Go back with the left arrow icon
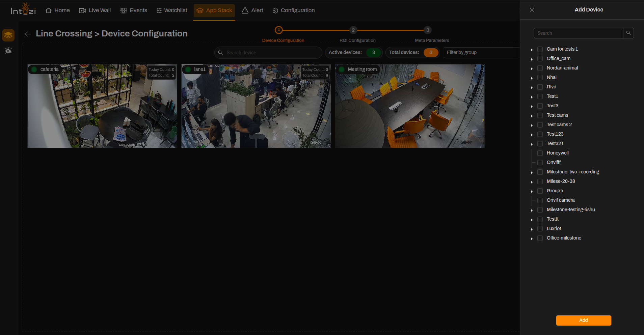This screenshot has height=335, width=644. click(x=28, y=34)
